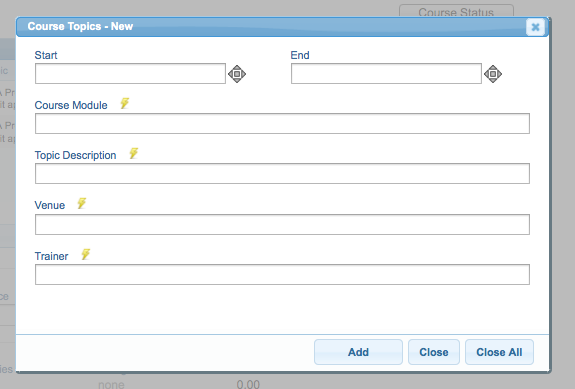
Task: Dismiss the dialog with the X button
Action: 535,27
